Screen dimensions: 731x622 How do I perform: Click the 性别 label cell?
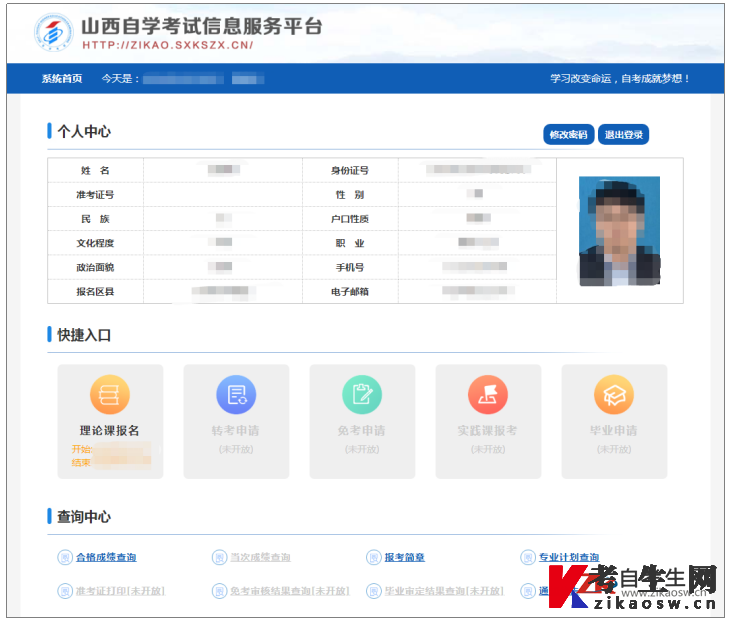350,194
